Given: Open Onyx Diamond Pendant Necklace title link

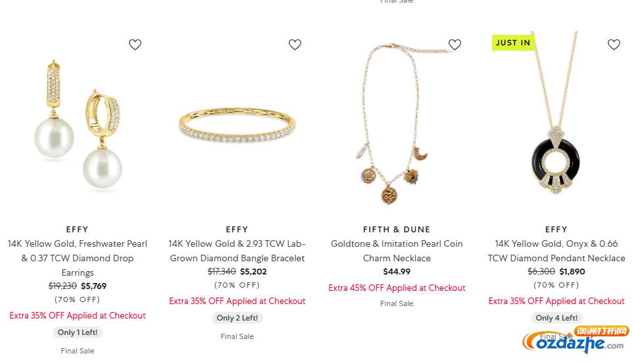Looking at the screenshot, I should click(556, 251).
